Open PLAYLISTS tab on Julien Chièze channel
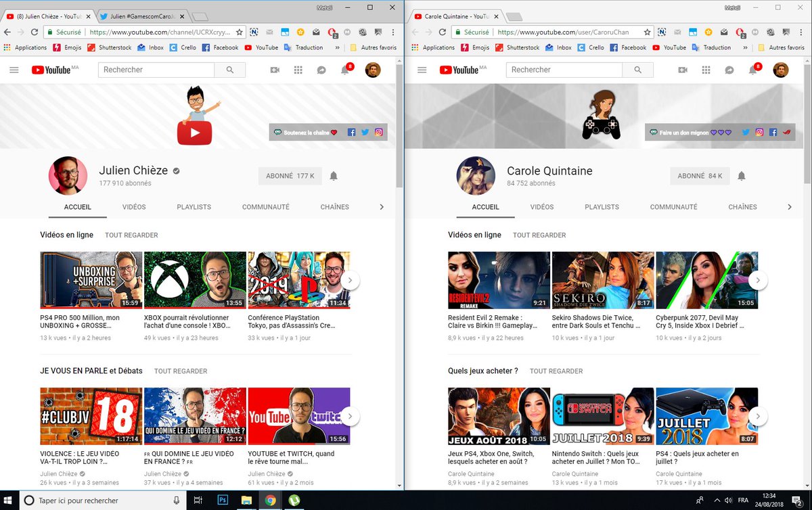Viewport: 812px width, 510px height. (x=194, y=207)
